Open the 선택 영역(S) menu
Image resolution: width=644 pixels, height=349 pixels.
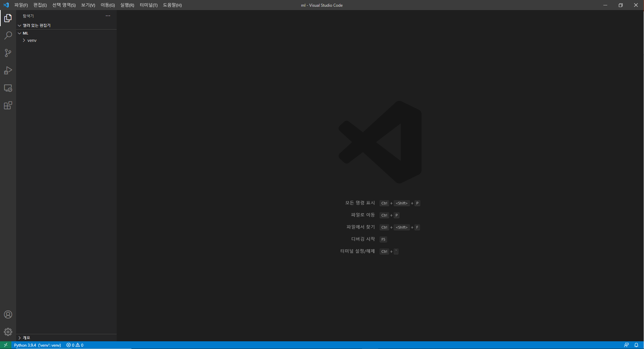[x=64, y=5]
